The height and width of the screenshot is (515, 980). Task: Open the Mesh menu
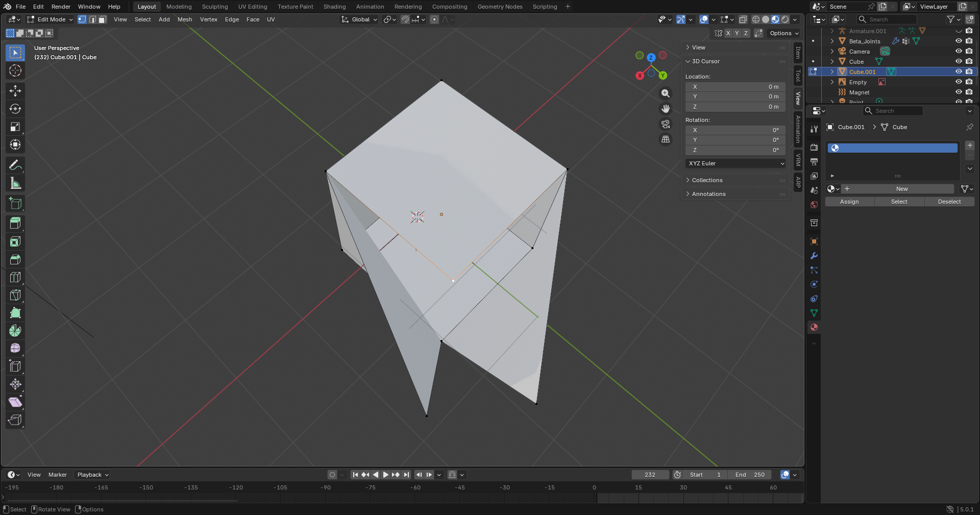click(x=185, y=19)
